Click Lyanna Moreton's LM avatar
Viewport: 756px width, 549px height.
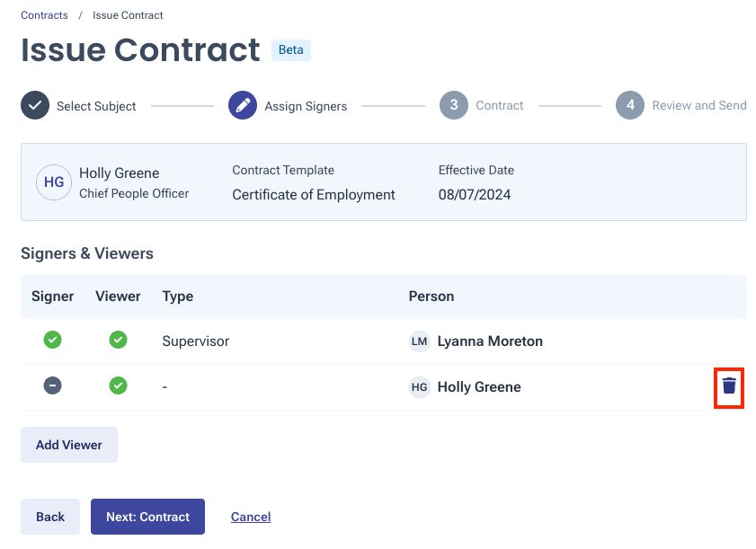[419, 341]
